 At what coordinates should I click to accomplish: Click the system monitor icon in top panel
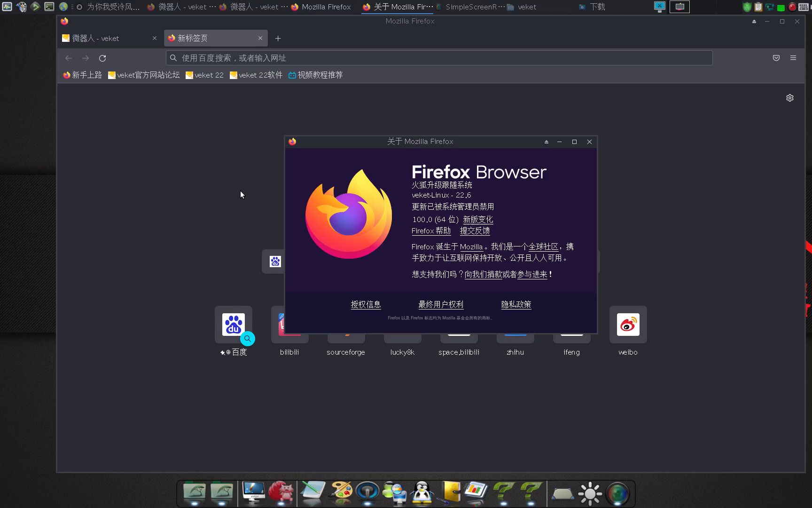click(7, 7)
